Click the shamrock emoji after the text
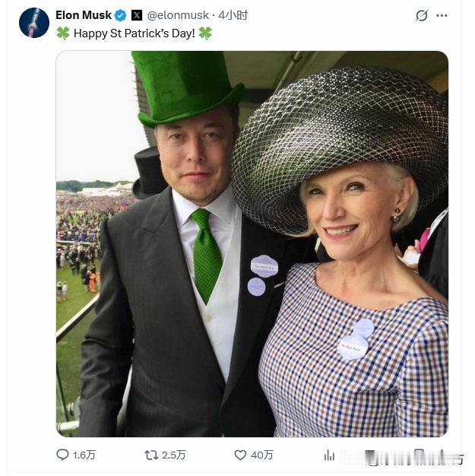Viewport: 475px width, 476px height. click(204, 33)
